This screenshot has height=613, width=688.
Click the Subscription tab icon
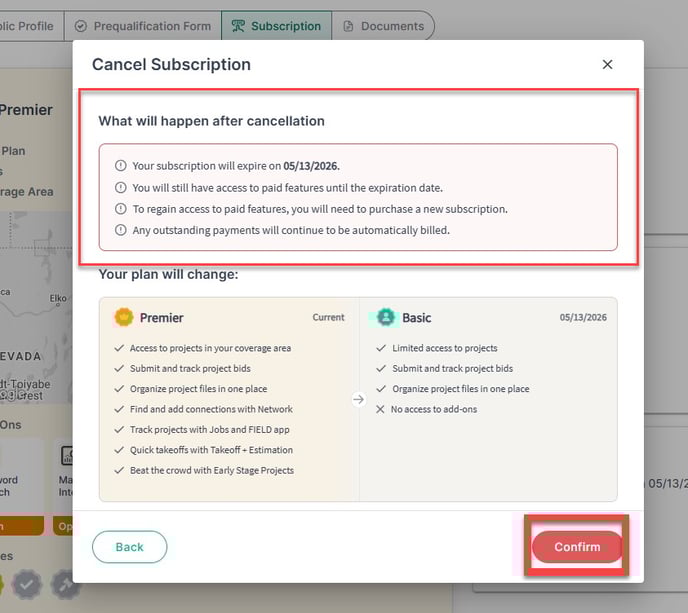(x=238, y=26)
